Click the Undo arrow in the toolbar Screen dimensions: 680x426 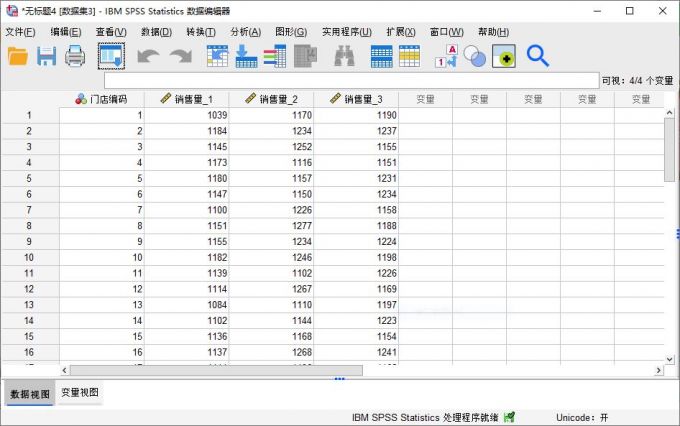coord(147,57)
